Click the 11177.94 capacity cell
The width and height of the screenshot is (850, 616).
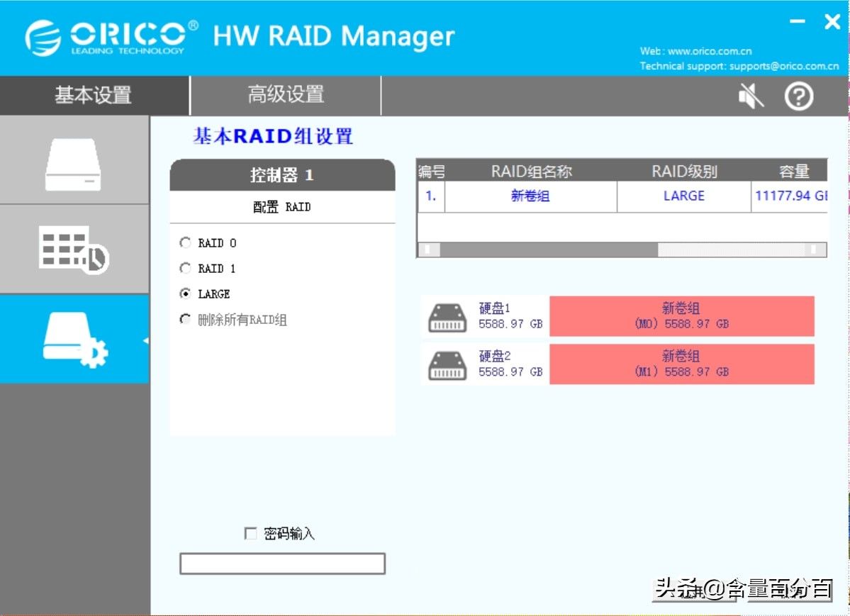point(790,196)
